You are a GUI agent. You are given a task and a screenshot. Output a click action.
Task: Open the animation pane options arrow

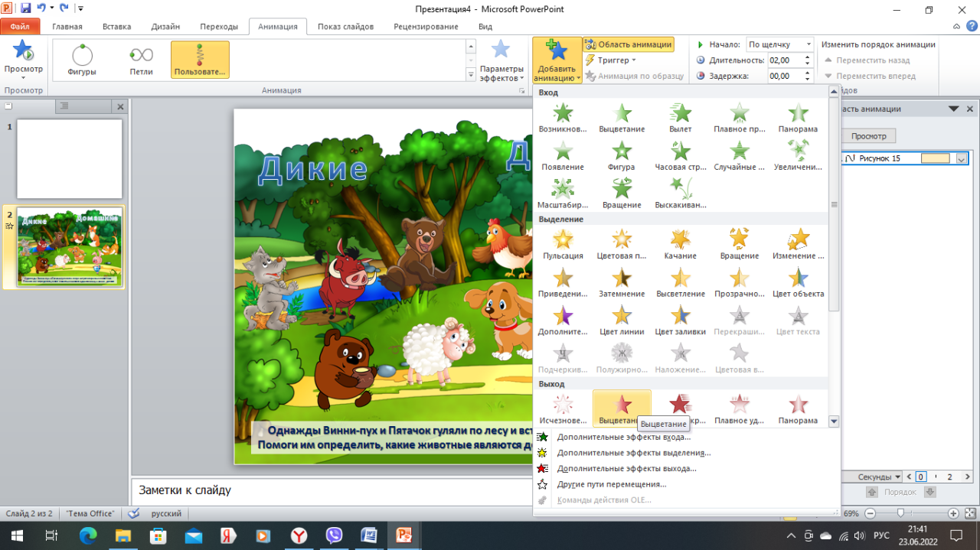pyautogui.click(x=953, y=109)
